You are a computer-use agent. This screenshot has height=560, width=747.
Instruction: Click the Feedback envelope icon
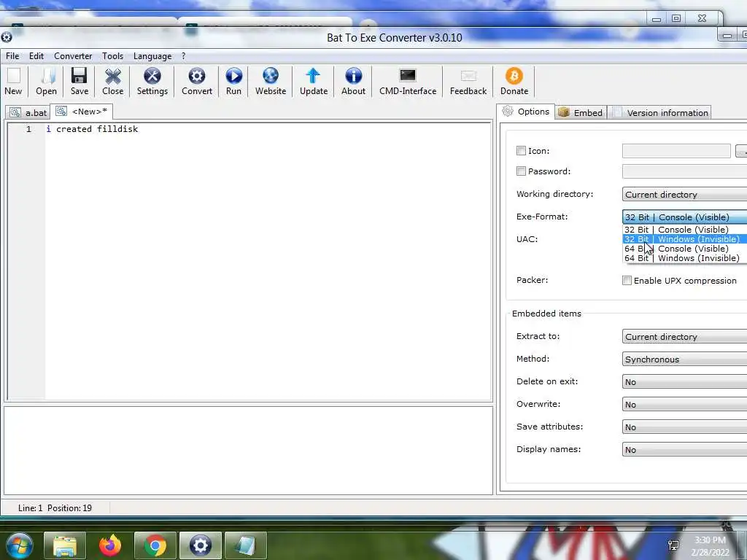tap(468, 82)
